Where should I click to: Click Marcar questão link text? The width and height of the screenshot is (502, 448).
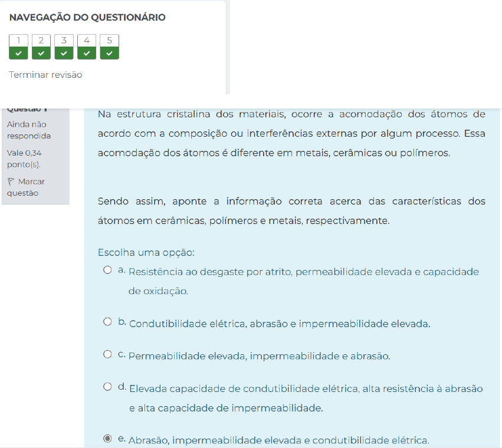(x=26, y=187)
